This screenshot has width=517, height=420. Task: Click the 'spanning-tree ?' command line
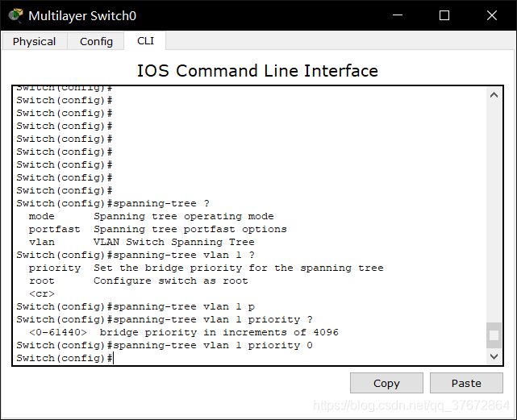(113, 203)
